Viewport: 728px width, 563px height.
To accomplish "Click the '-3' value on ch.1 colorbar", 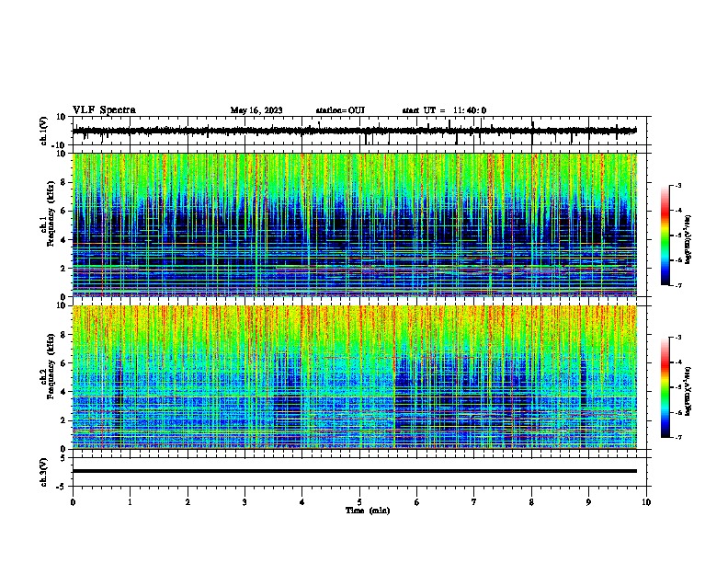I will pyautogui.click(x=677, y=186).
